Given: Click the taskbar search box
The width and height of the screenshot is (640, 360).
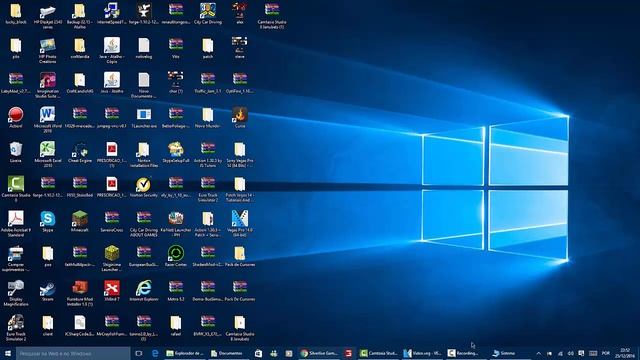Looking at the screenshot, I should point(73,353).
